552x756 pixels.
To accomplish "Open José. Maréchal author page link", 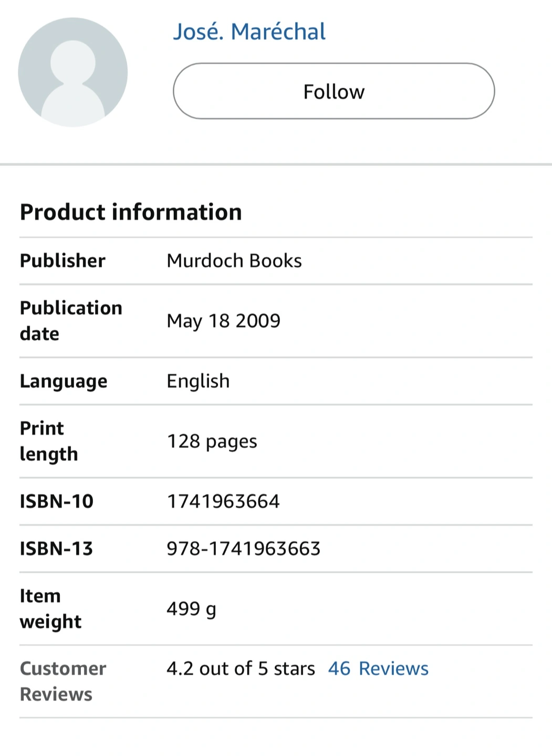I will (x=249, y=31).
